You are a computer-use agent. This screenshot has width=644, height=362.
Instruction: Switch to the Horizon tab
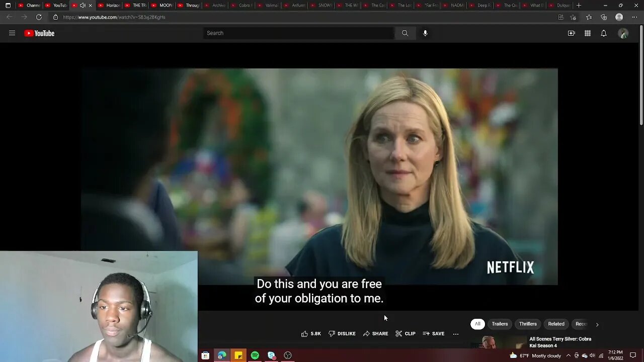pos(109,6)
